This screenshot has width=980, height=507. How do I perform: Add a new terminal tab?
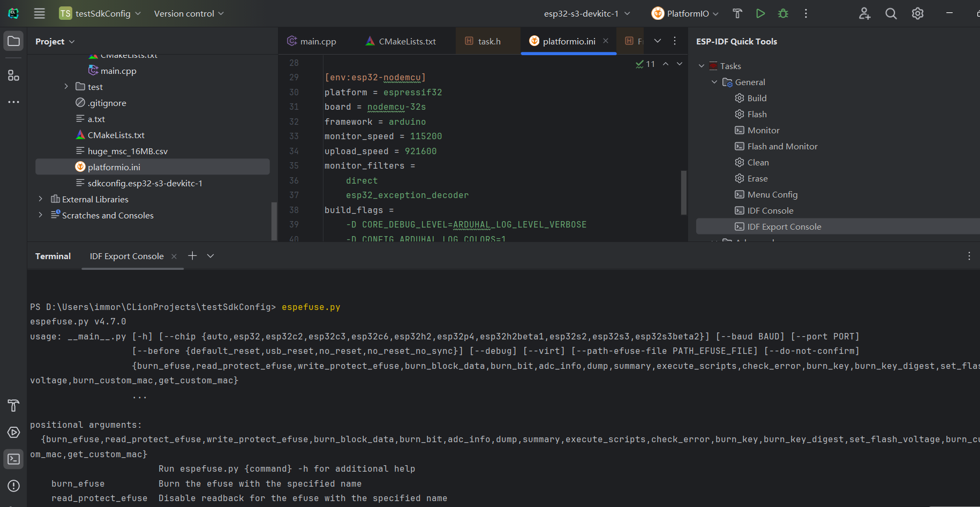click(x=193, y=256)
